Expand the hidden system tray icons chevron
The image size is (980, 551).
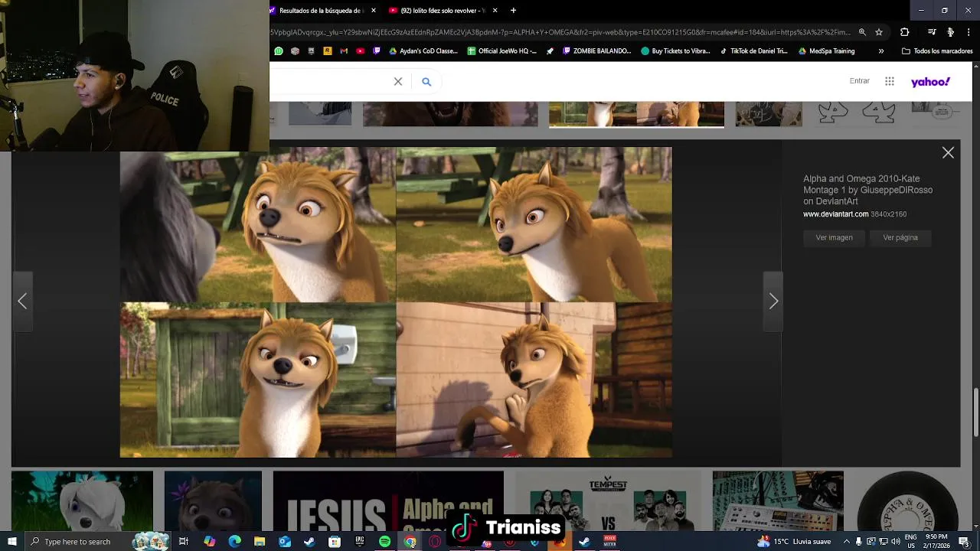[x=846, y=542]
